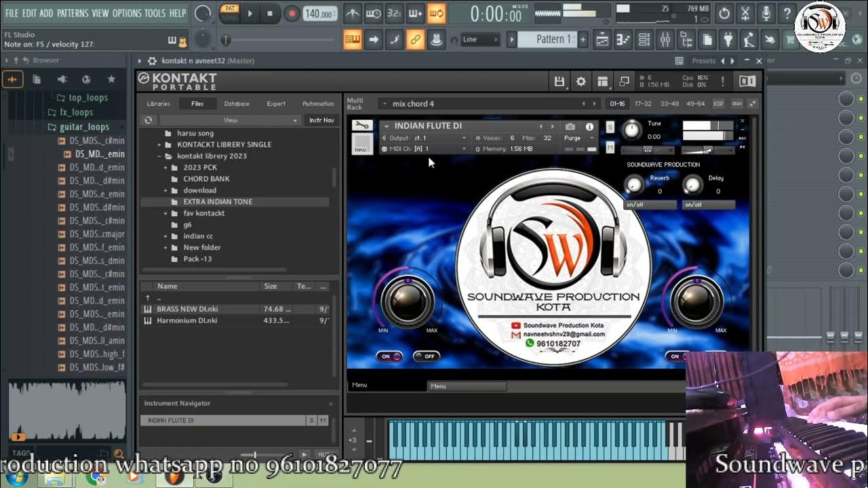This screenshot has height=488, width=868.
Task: Open the channel rack view icon
Action: 644,39
